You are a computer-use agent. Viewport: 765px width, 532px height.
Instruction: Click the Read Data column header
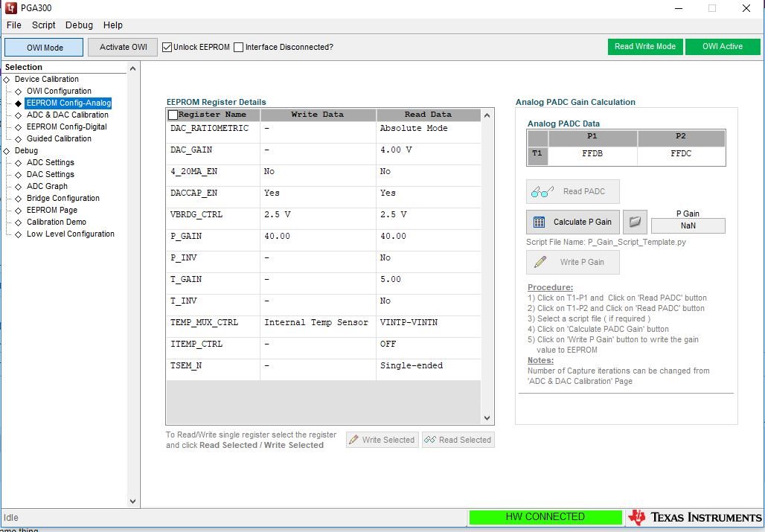coord(429,115)
